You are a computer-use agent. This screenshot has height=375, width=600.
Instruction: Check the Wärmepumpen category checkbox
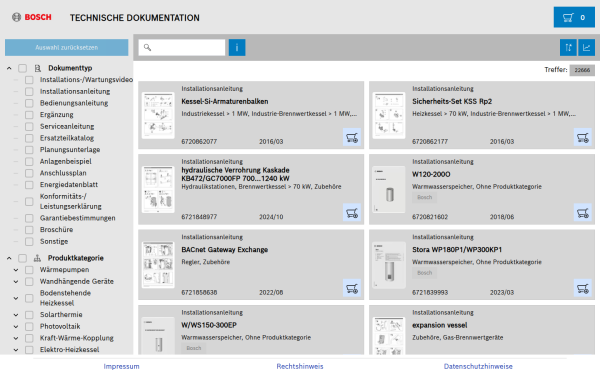click(x=29, y=270)
